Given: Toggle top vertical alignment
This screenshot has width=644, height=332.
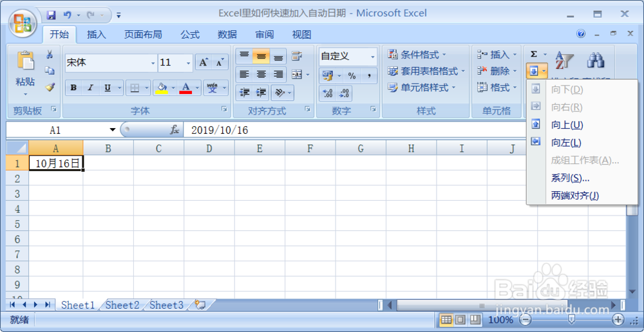Looking at the screenshot, I should pos(244,56).
